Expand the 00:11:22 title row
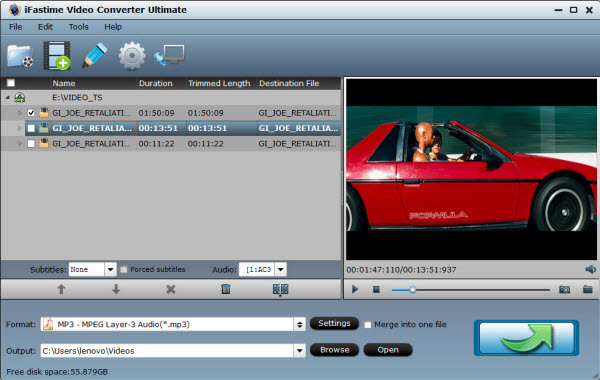600x380 pixels. point(20,144)
